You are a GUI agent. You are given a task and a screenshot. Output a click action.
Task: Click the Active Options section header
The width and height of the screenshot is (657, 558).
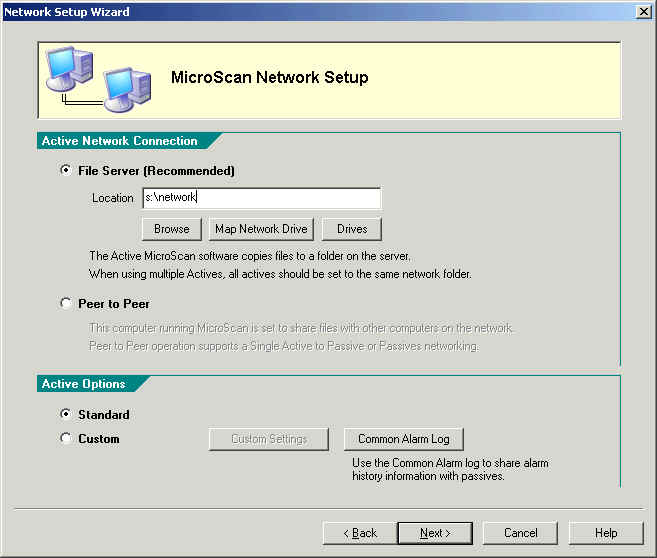(83, 384)
